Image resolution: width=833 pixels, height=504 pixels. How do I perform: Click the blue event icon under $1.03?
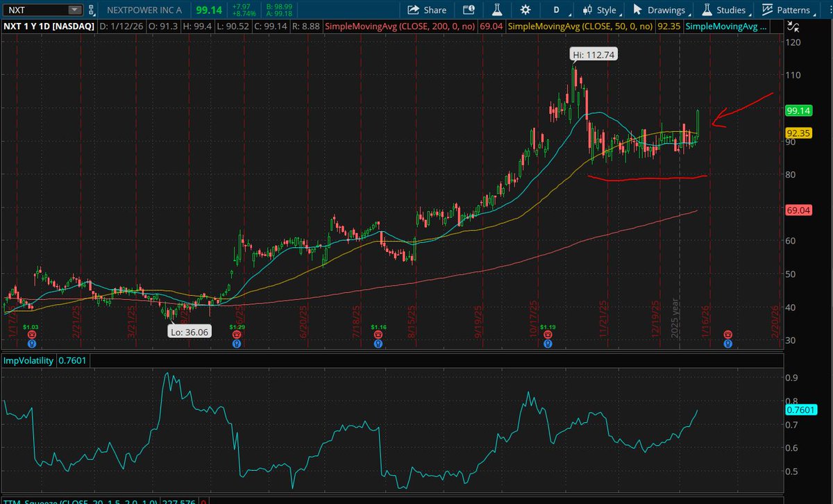click(31, 342)
